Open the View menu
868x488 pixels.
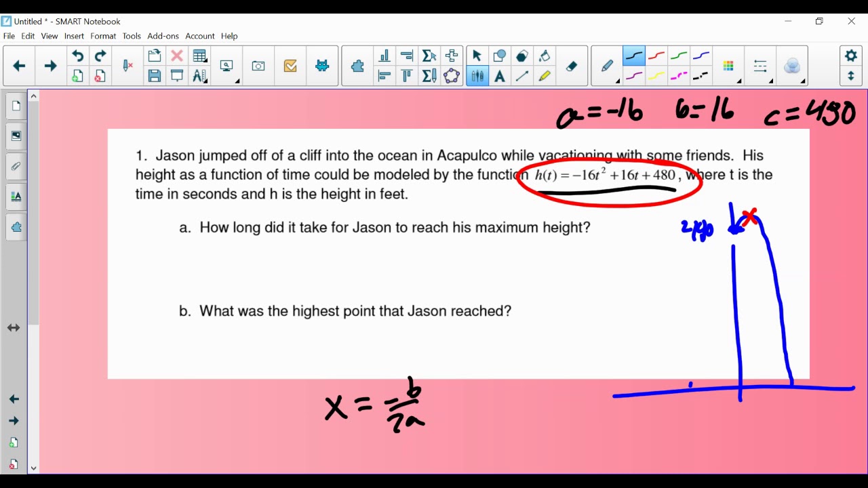coord(50,36)
